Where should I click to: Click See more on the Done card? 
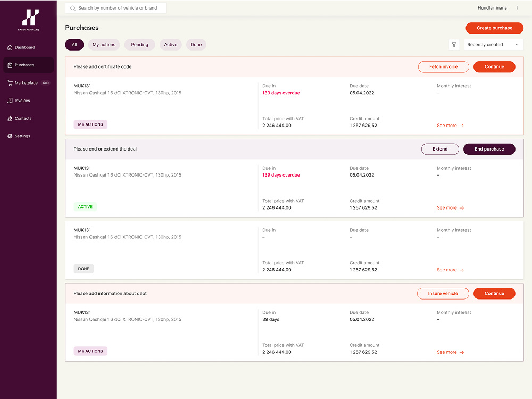[x=450, y=270]
